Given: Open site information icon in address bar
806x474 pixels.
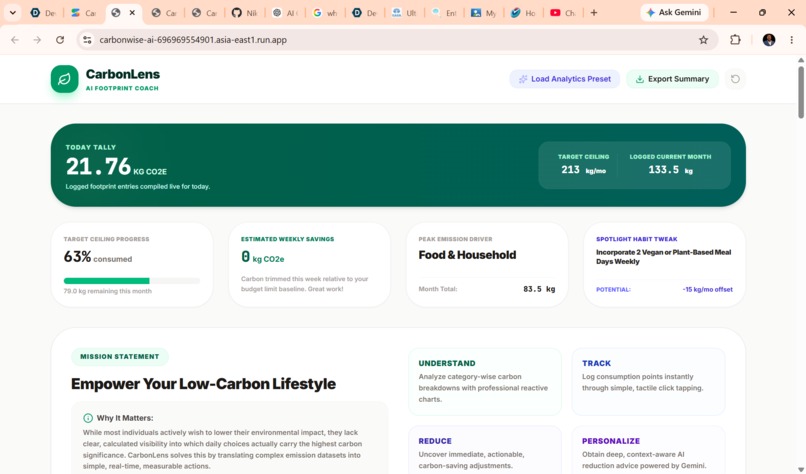Looking at the screenshot, I should (x=87, y=40).
